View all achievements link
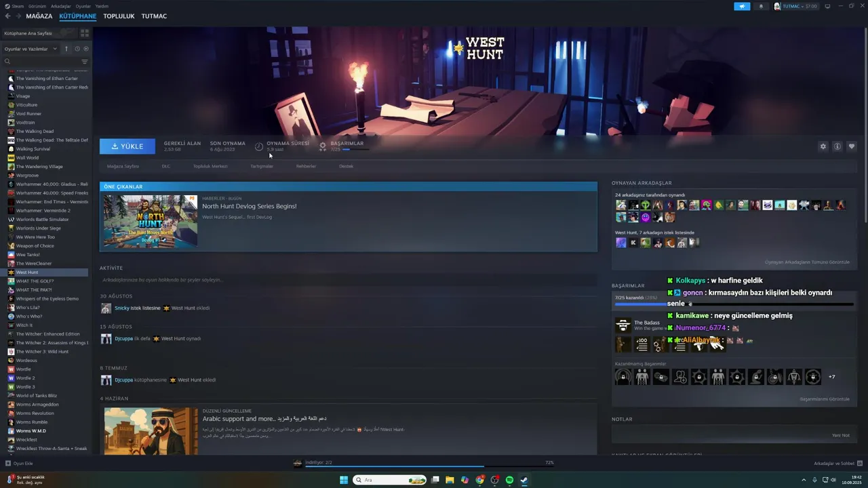The image size is (868, 488). [x=825, y=399]
